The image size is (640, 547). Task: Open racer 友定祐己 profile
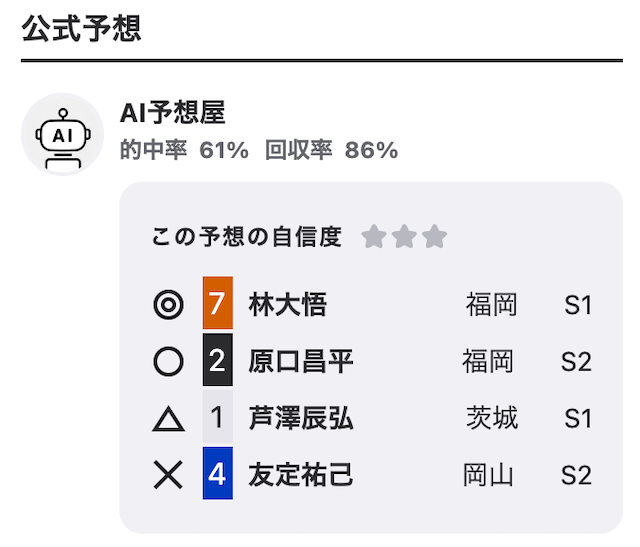(x=301, y=475)
